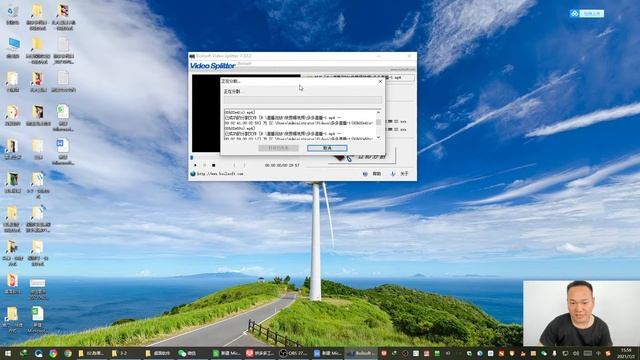Click the splitting progress bar
Screen dimensions: 640x360
point(302,100)
